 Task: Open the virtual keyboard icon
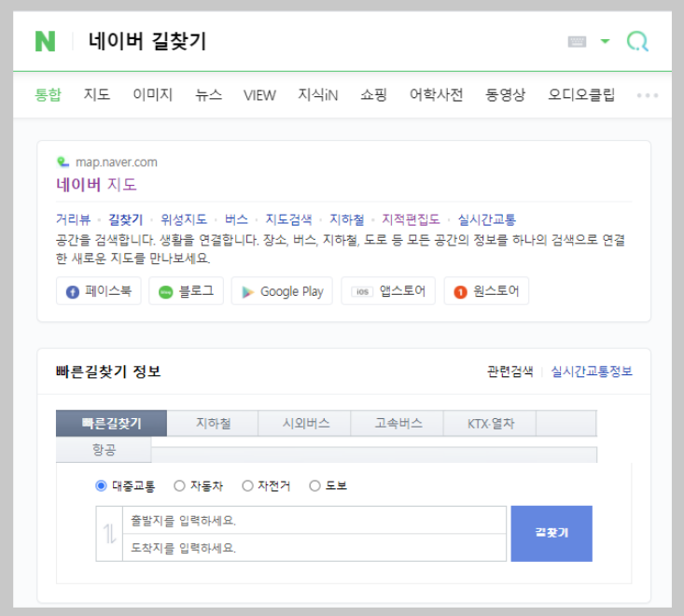577,41
